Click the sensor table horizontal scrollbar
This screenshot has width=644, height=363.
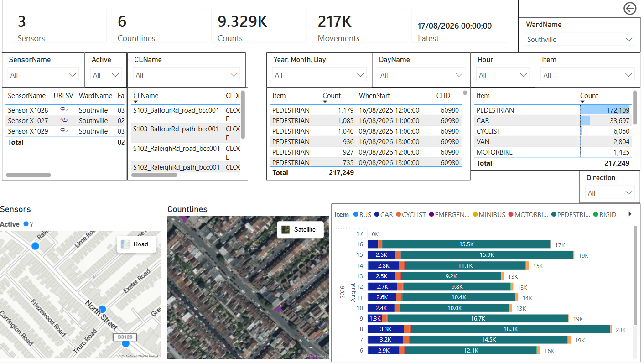tap(28, 175)
